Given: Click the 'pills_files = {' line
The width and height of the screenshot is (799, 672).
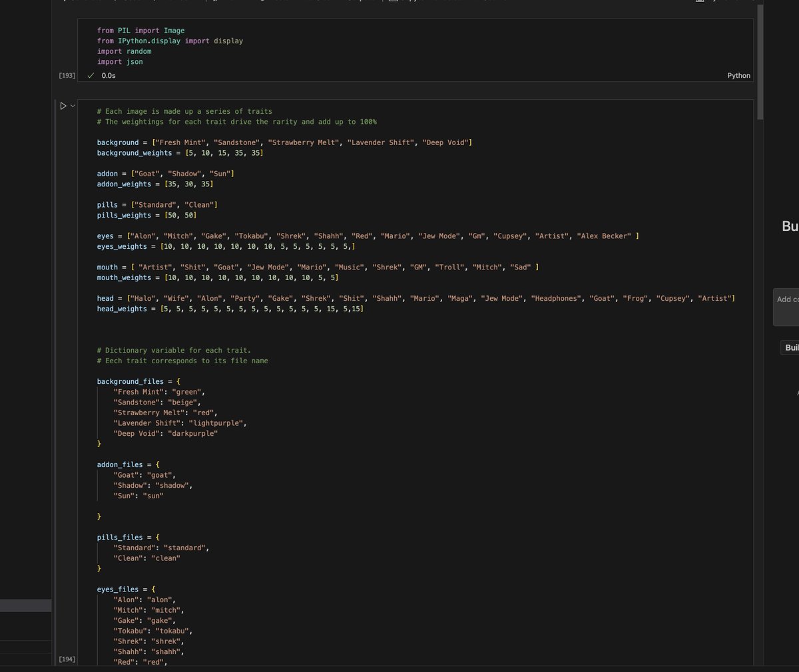Looking at the screenshot, I should (129, 538).
